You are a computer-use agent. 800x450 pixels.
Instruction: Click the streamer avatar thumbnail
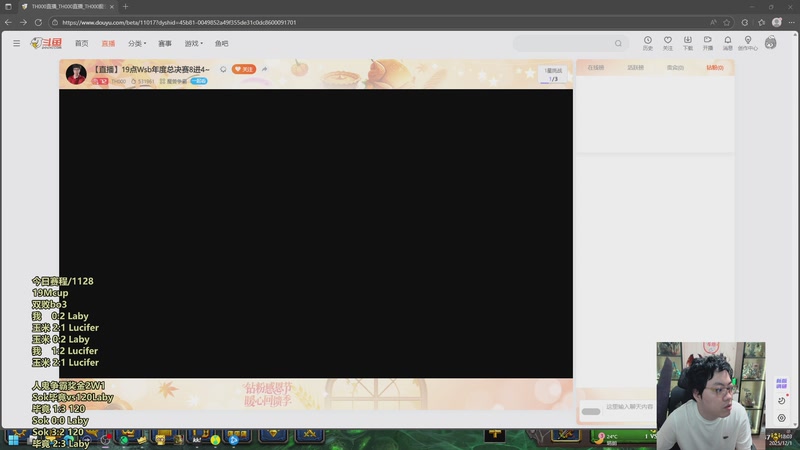click(76, 74)
